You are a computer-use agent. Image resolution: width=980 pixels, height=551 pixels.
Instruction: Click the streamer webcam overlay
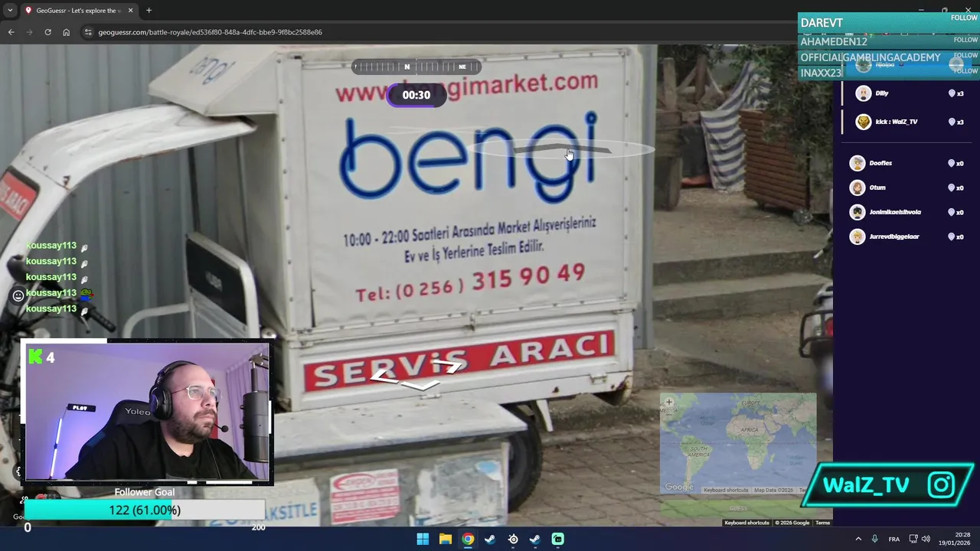[x=147, y=412]
